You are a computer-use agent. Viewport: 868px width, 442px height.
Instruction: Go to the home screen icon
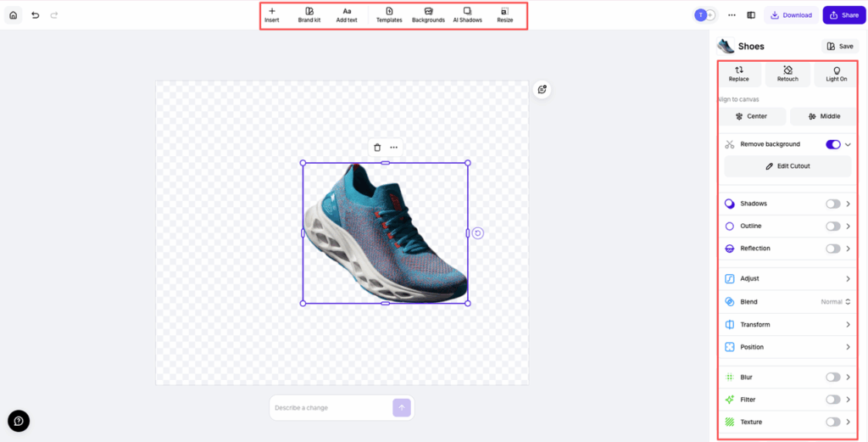click(14, 15)
